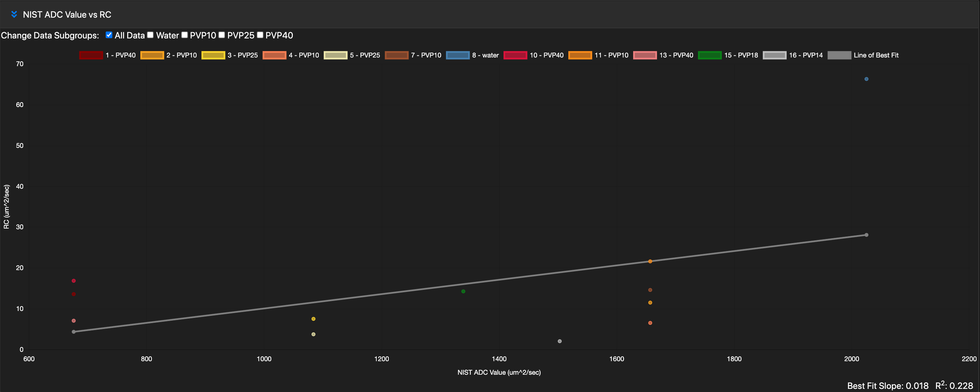Click the best fit line right endpoint

point(866,235)
